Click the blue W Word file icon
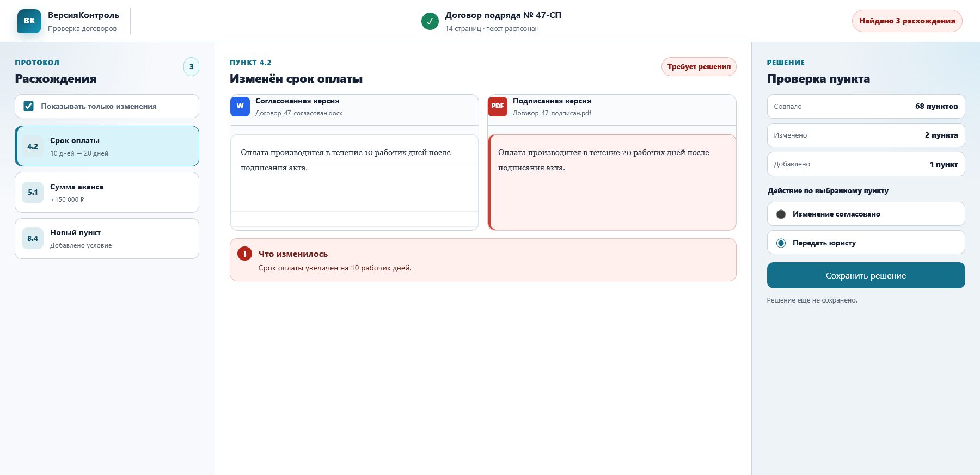This screenshot has height=475, width=980. 240,107
